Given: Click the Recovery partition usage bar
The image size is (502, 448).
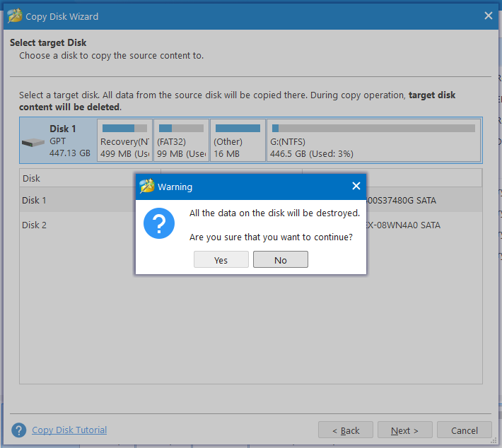Looking at the screenshot, I should 124,129.
